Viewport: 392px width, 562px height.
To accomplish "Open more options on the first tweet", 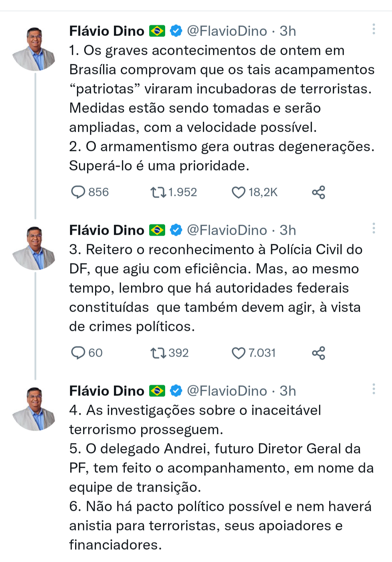I will [373, 29].
